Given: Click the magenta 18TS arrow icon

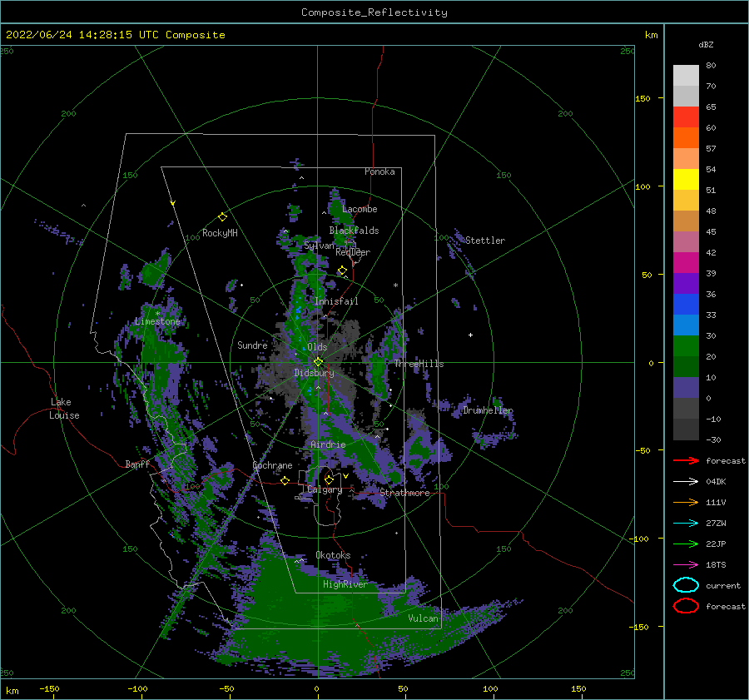Looking at the screenshot, I should [686, 565].
